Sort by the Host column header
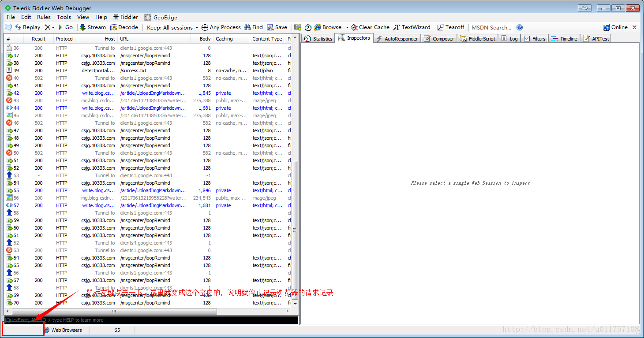The height and width of the screenshot is (338, 644). [x=97, y=39]
